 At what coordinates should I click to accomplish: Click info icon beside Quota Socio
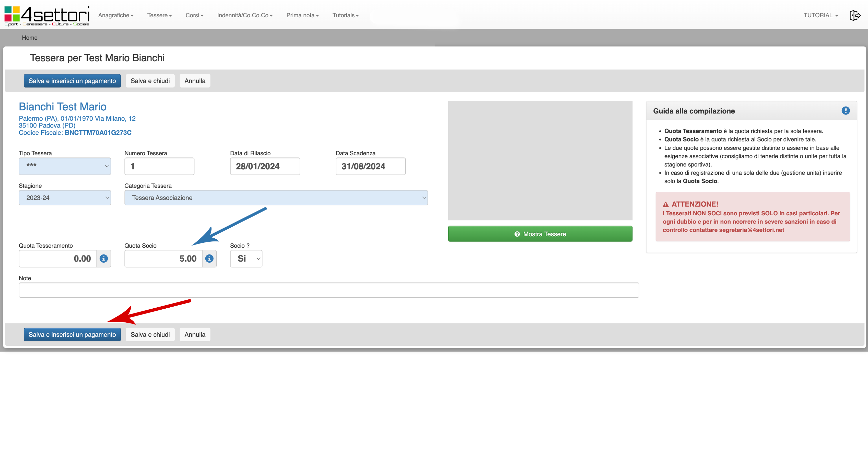coord(209,259)
